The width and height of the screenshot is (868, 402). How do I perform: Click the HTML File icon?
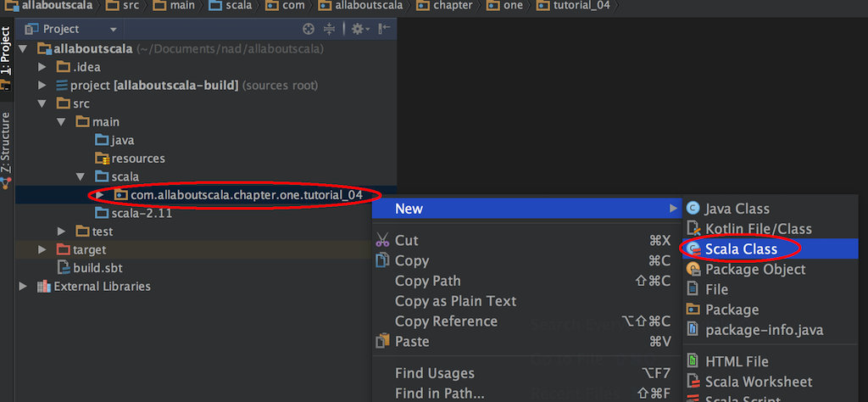coord(693,361)
